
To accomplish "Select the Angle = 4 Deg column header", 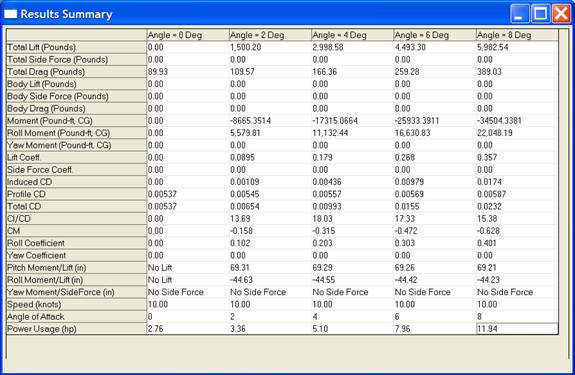I will pos(352,35).
